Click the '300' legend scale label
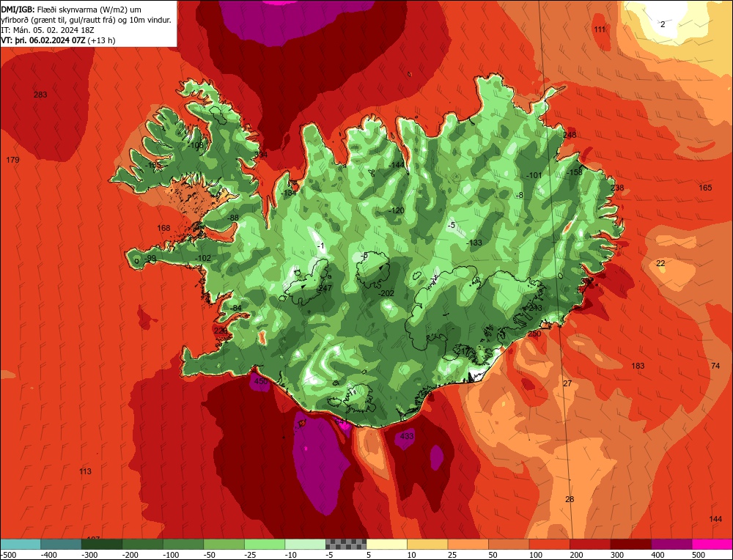Screen dimensions: 733x560 617,555
